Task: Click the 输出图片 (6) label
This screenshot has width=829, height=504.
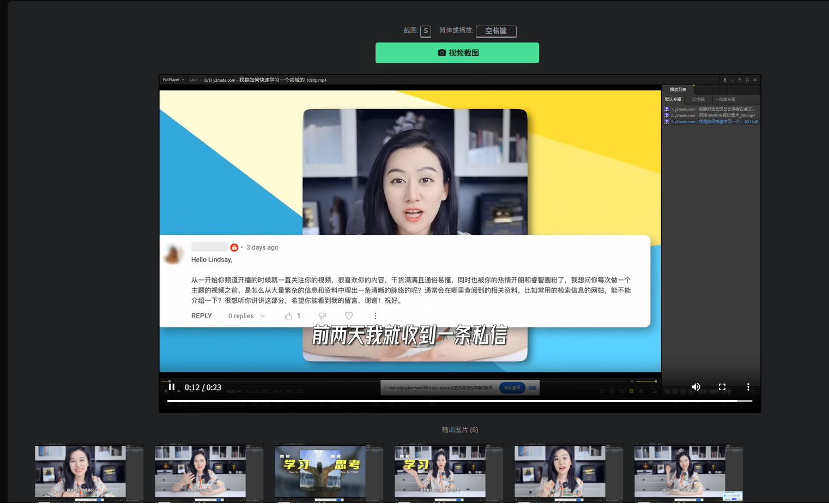Action: tap(460, 430)
